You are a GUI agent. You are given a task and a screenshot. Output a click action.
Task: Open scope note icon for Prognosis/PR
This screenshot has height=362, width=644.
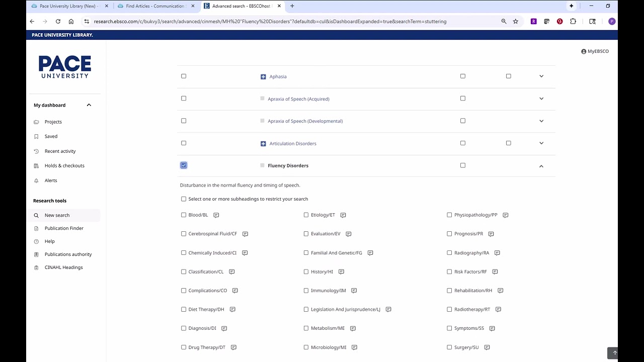coord(491,234)
